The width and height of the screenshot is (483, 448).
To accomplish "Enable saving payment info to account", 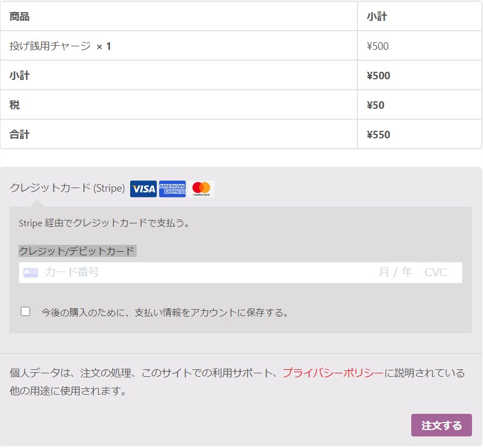I will pyautogui.click(x=25, y=311).
